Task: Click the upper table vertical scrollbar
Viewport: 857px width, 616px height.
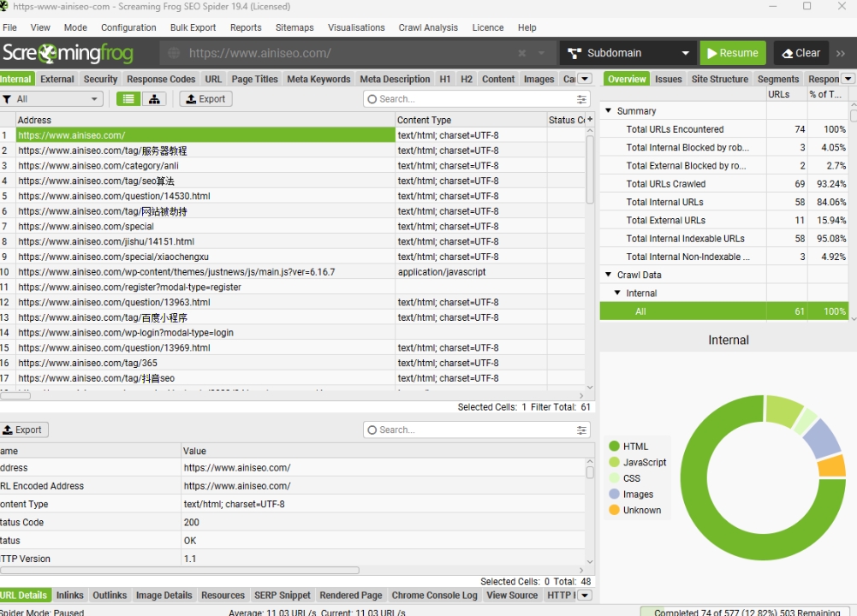Action: tap(590, 169)
